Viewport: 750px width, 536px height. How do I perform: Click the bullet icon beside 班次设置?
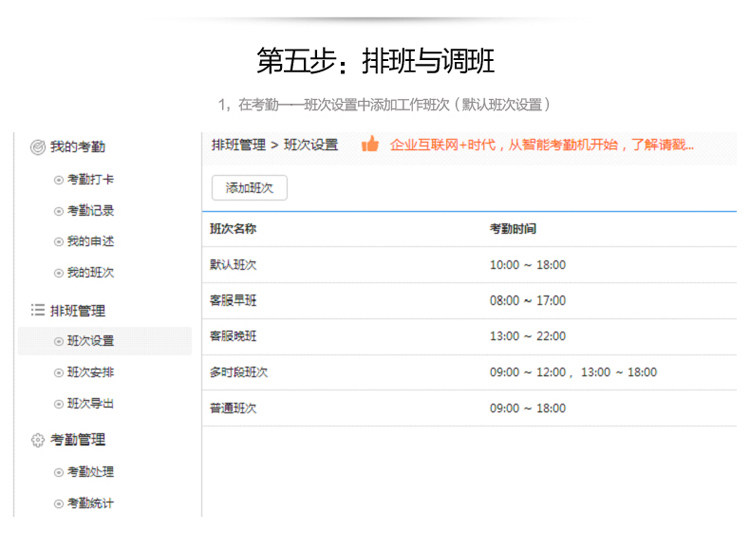pyautogui.click(x=58, y=341)
